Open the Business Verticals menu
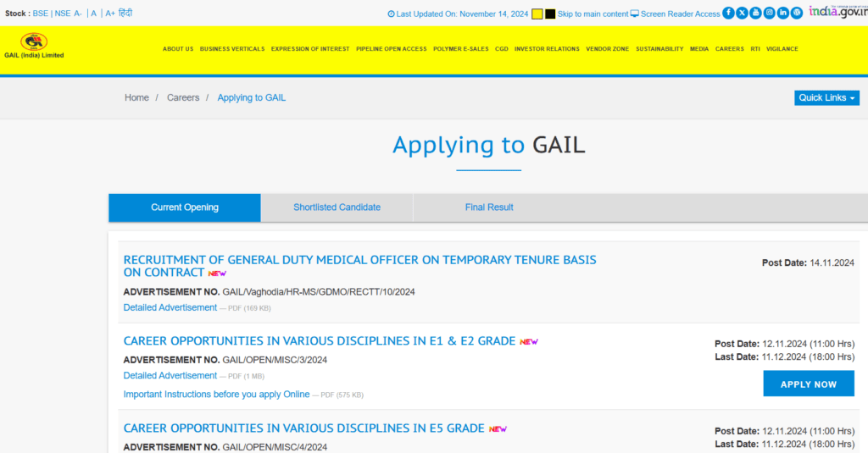This screenshot has height=453, width=868. click(232, 49)
